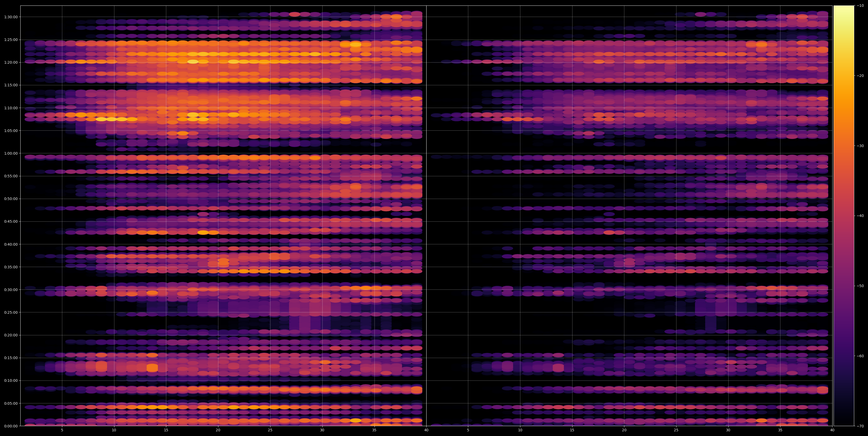Select the 0:50:00 y-axis tick label
Screen dimensions: 868x436
pyautogui.click(x=11, y=199)
